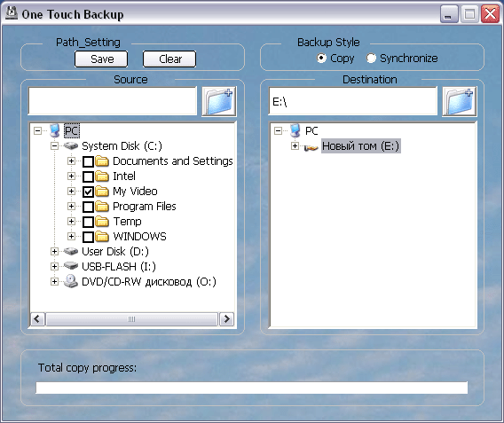Viewport: 504px width, 423px height.
Task: Open the Source add-folder browse icon
Action: click(x=219, y=101)
